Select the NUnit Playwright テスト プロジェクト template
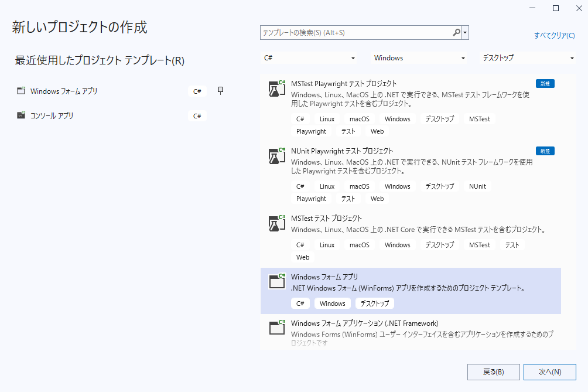 [x=342, y=151]
